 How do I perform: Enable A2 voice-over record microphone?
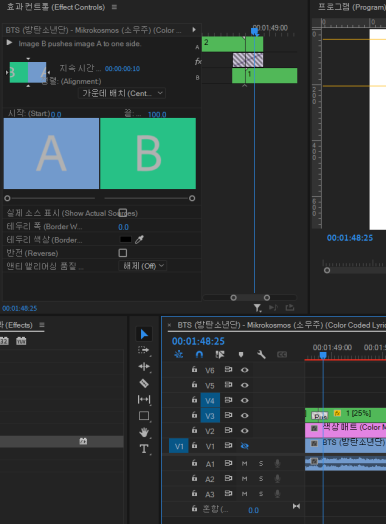click(x=277, y=479)
